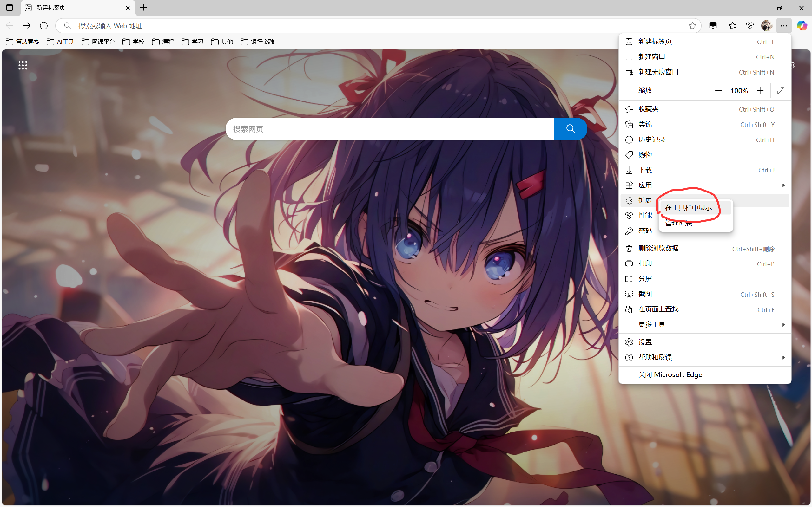Select 分屏 menu item
This screenshot has width=812, height=507.
click(705, 279)
